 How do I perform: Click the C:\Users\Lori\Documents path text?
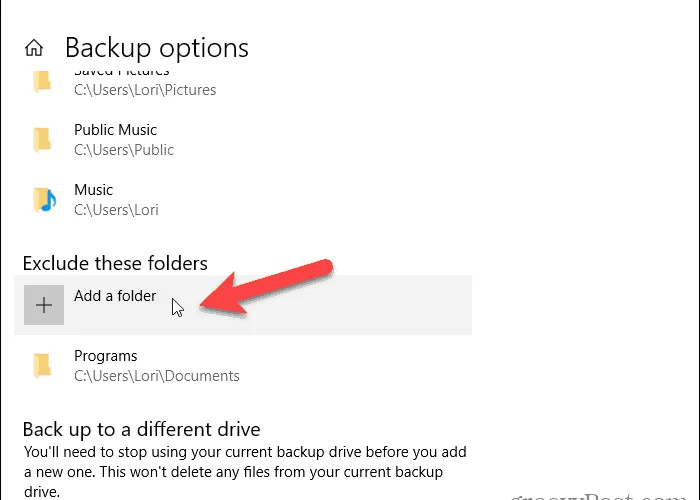coord(157,376)
